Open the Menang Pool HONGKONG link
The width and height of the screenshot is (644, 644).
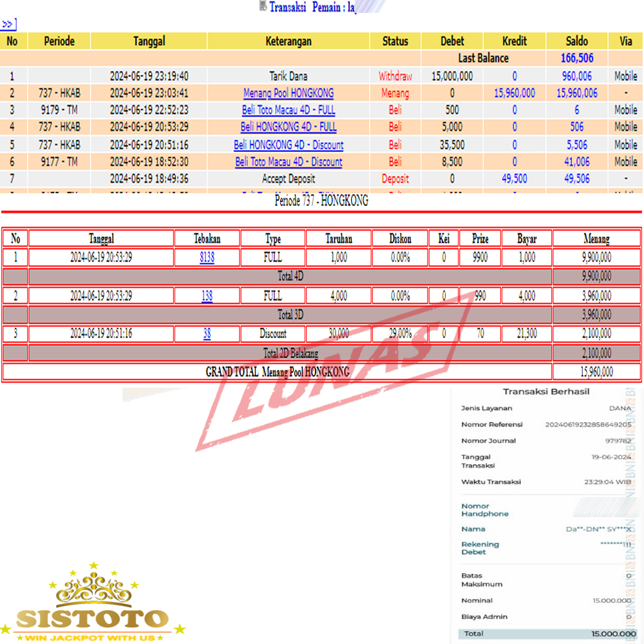pos(289,93)
